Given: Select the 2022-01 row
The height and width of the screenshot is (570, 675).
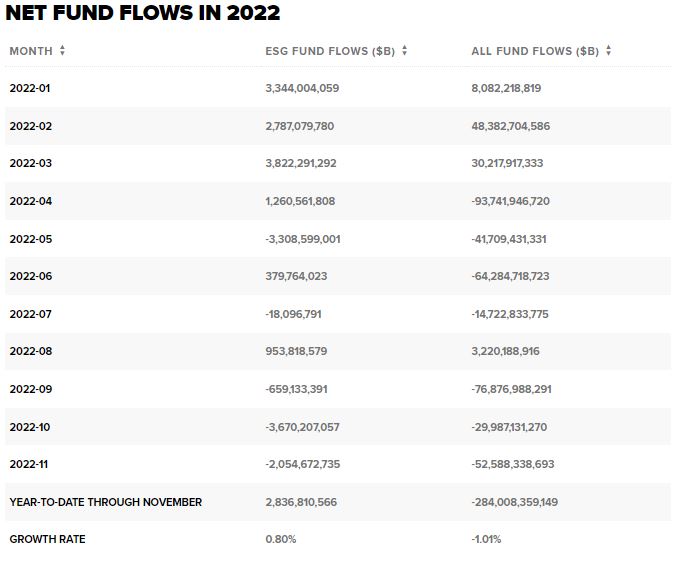Looking at the screenshot, I should coord(30,88).
